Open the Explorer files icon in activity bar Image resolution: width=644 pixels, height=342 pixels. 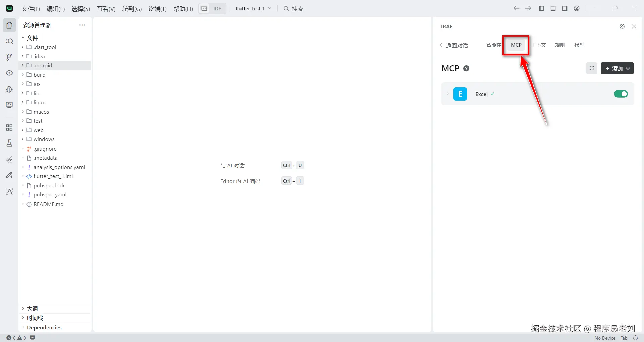point(9,25)
